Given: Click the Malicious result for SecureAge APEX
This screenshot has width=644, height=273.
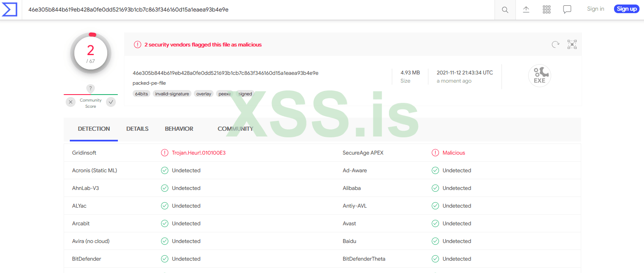Looking at the screenshot, I should pyautogui.click(x=454, y=153).
